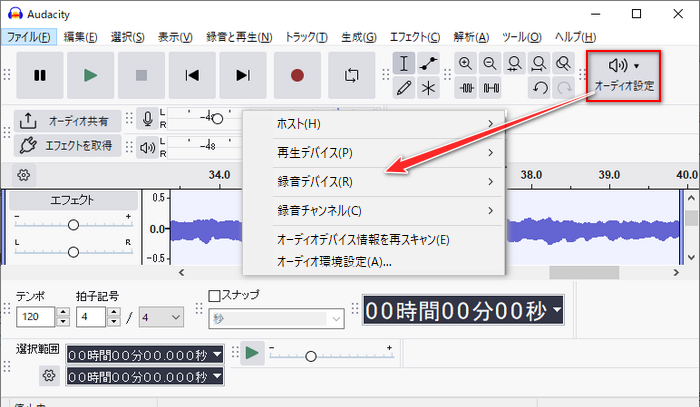Screen dimensions: 700x407
Task: Click the オーディオ共有 share audio button
Action: tap(67, 121)
